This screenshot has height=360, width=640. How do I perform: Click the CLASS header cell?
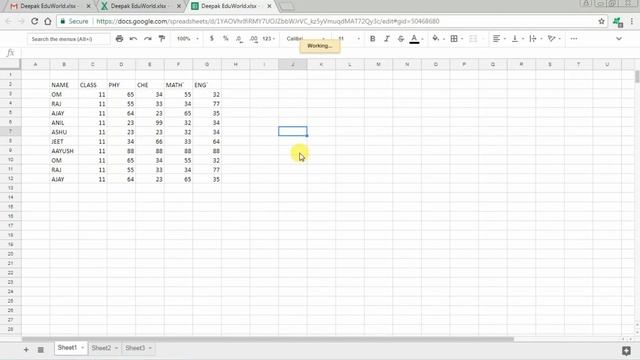pyautogui.click(x=93, y=85)
